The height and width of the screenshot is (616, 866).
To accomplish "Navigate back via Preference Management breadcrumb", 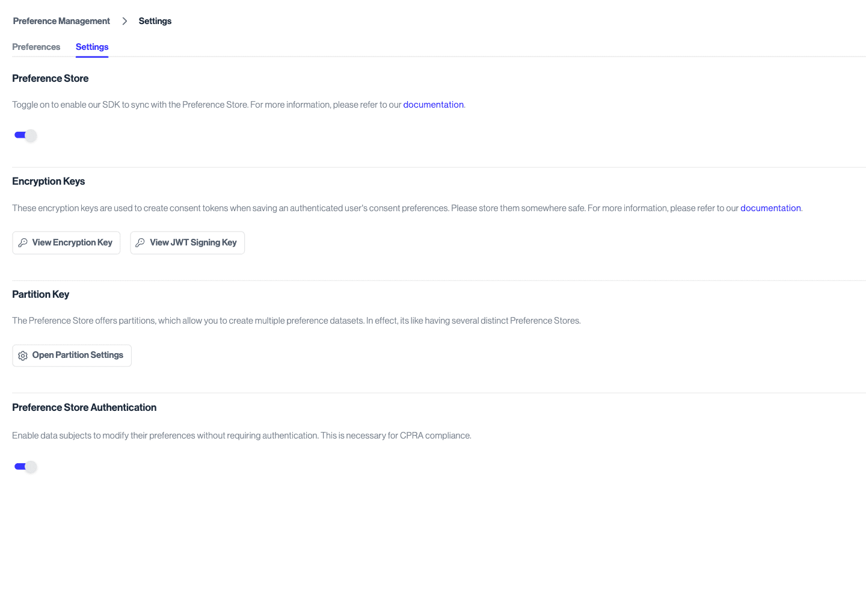I will [61, 20].
